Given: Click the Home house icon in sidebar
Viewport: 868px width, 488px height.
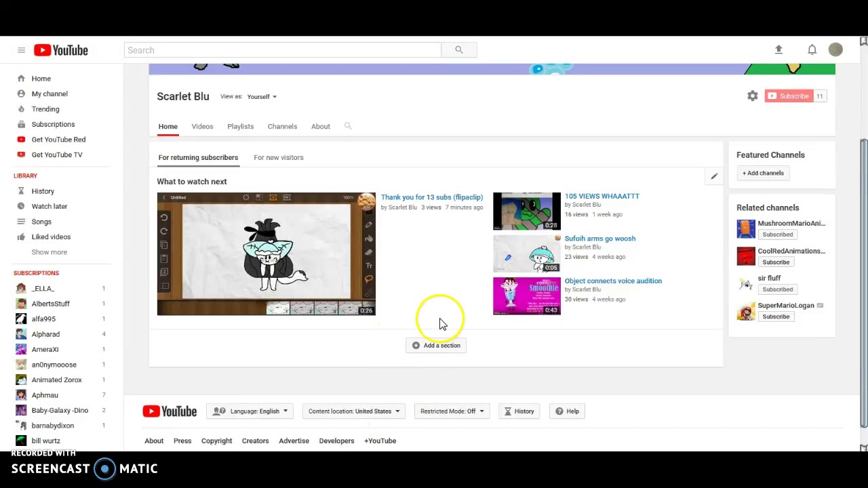Looking at the screenshot, I should coord(21,79).
